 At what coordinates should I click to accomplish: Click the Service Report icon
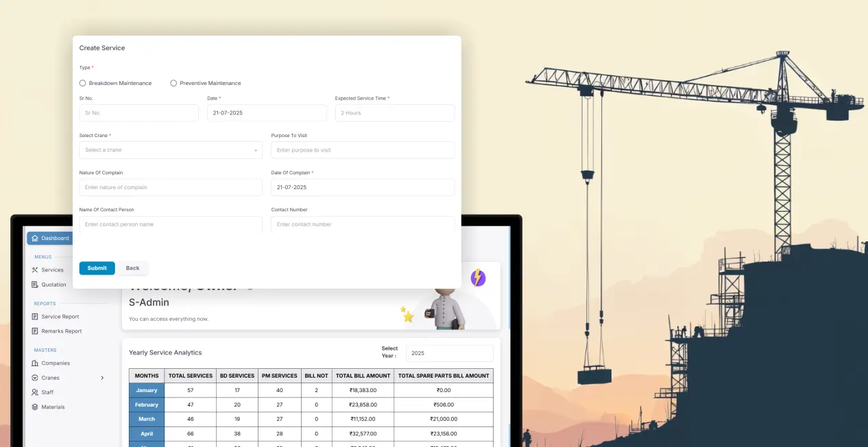click(35, 317)
